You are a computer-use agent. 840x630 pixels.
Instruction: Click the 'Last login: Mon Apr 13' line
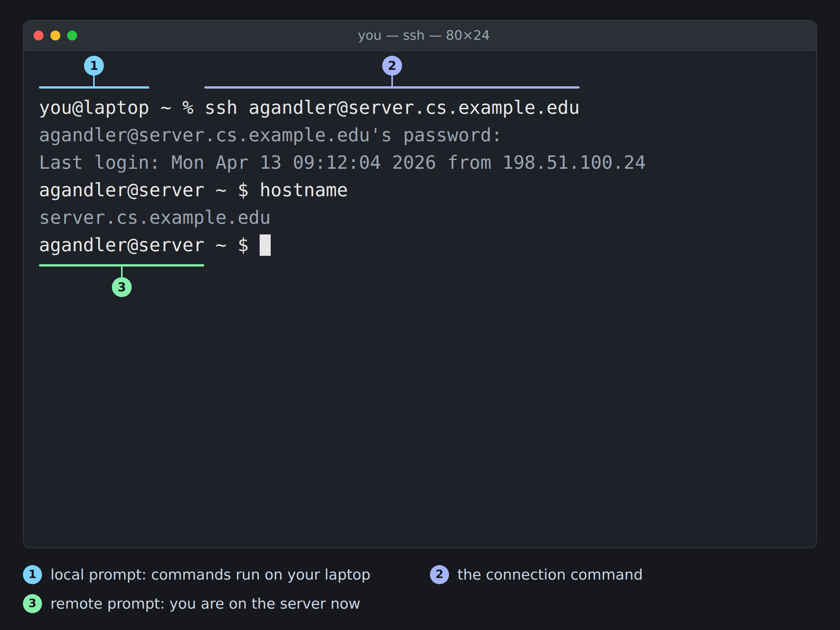[x=342, y=163]
